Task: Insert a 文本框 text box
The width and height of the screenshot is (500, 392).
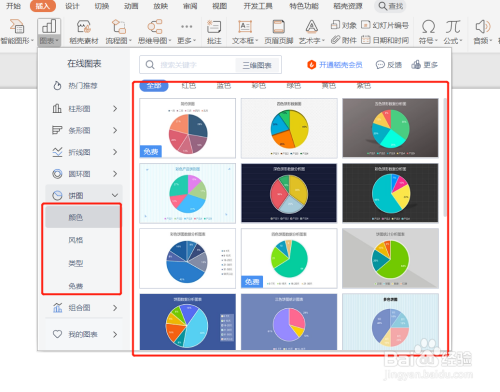Action: [245, 32]
